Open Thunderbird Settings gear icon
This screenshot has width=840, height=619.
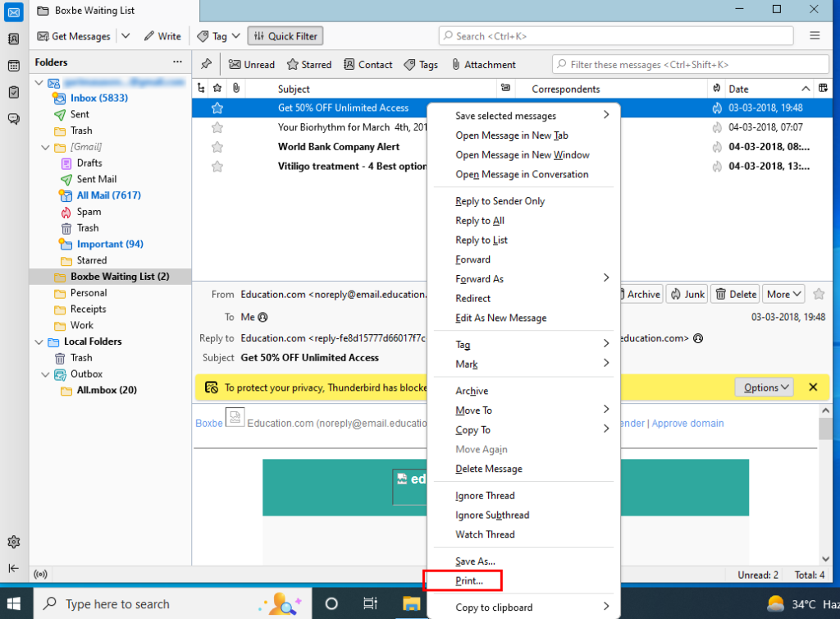point(13,542)
